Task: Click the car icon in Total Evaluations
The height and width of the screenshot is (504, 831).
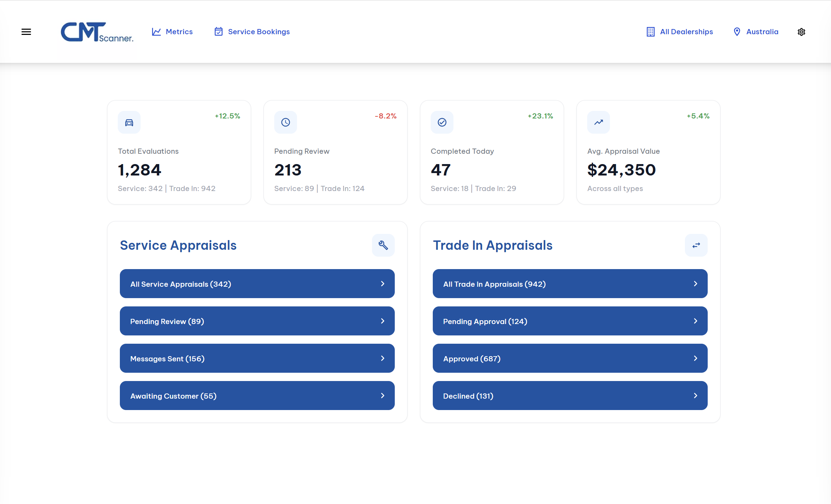Action: [129, 122]
